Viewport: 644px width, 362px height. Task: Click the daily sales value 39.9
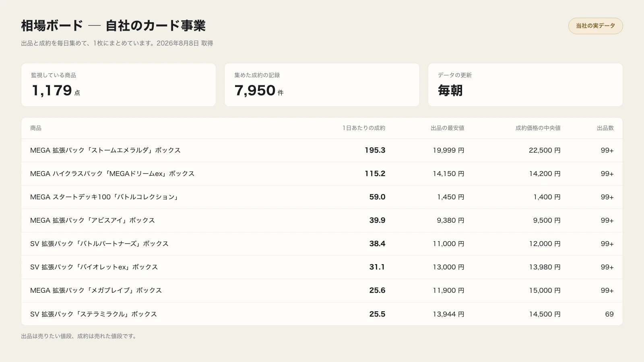pyautogui.click(x=377, y=220)
